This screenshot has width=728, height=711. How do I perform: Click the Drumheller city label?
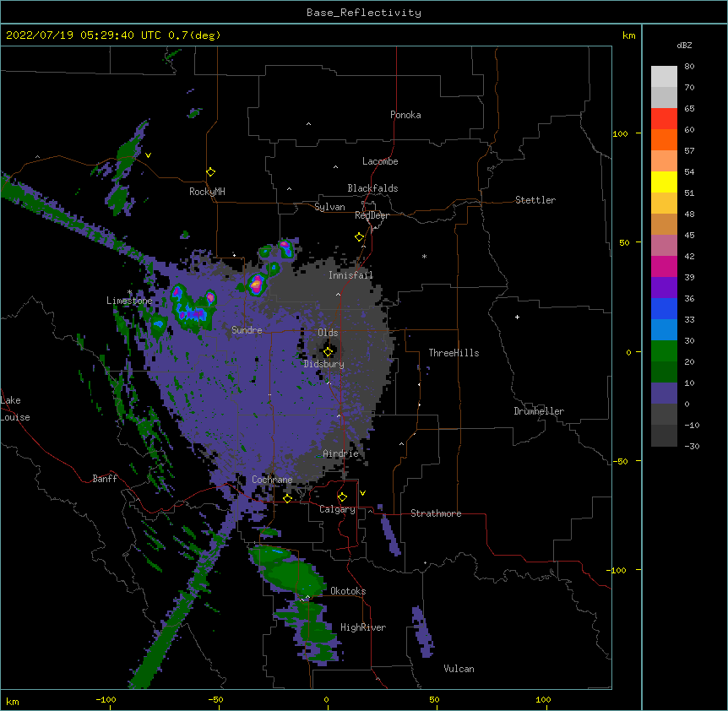click(539, 411)
